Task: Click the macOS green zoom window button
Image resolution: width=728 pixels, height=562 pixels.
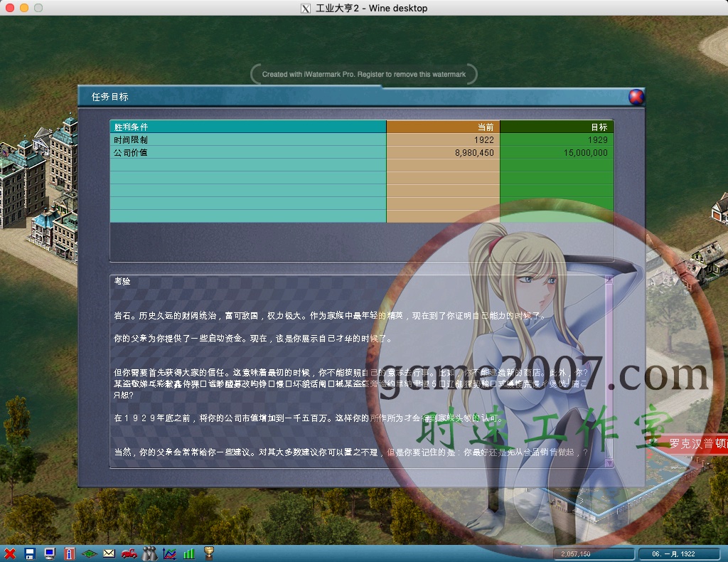Action: click(38, 8)
